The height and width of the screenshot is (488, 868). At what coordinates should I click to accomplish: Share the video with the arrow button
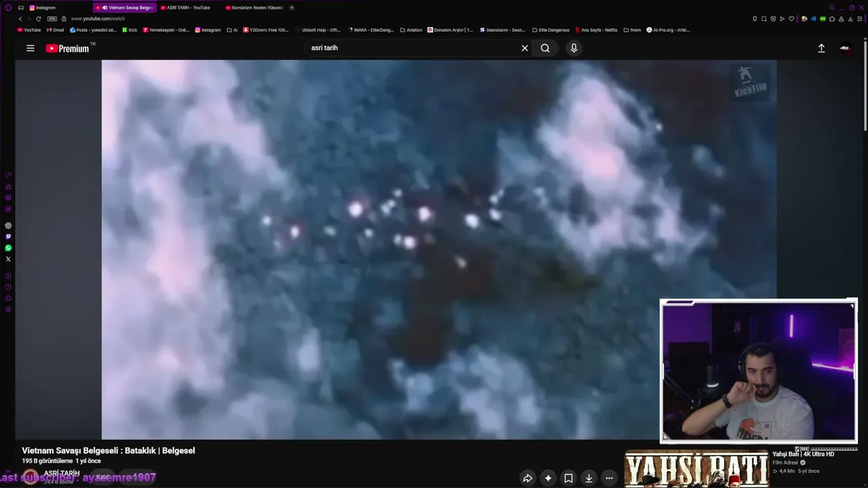point(528,478)
